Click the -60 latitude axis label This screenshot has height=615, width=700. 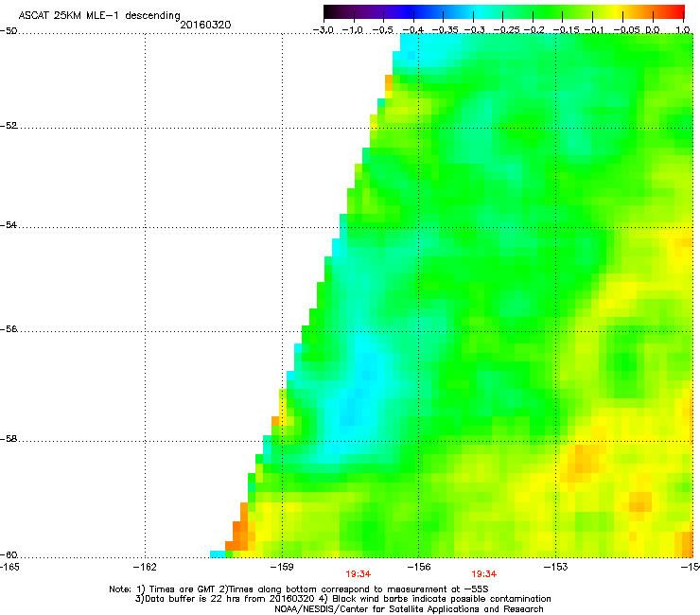click(8, 555)
